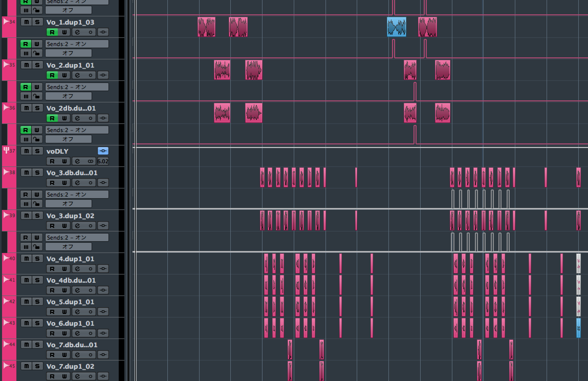
Task: Click オフ value field below Vo_2.dup1_01
Action: tap(69, 96)
